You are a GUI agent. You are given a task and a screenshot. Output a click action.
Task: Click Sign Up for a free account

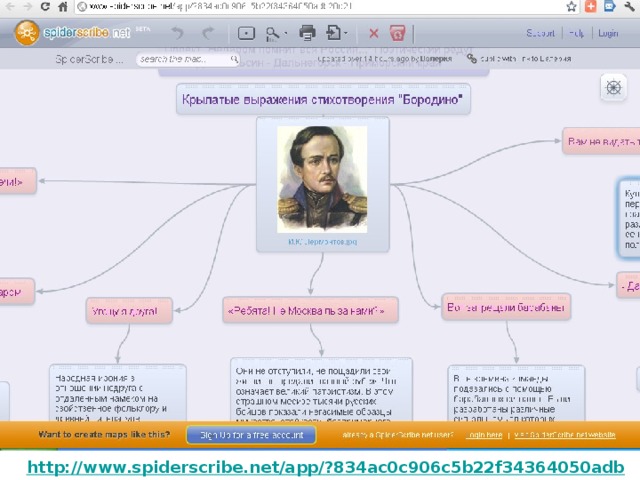[x=251, y=435]
